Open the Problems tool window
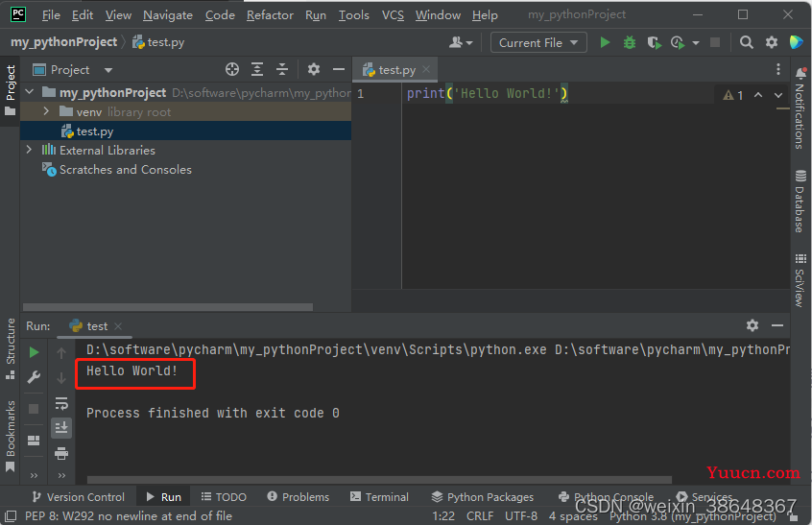Viewport: 812px width, 525px height. click(x=299, y=496)
